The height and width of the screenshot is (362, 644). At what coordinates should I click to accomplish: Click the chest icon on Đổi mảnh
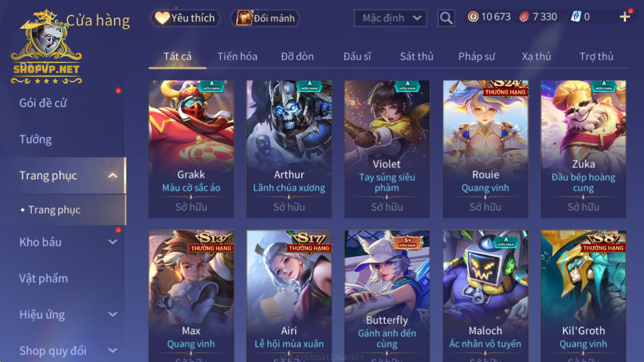pos(244,18)
